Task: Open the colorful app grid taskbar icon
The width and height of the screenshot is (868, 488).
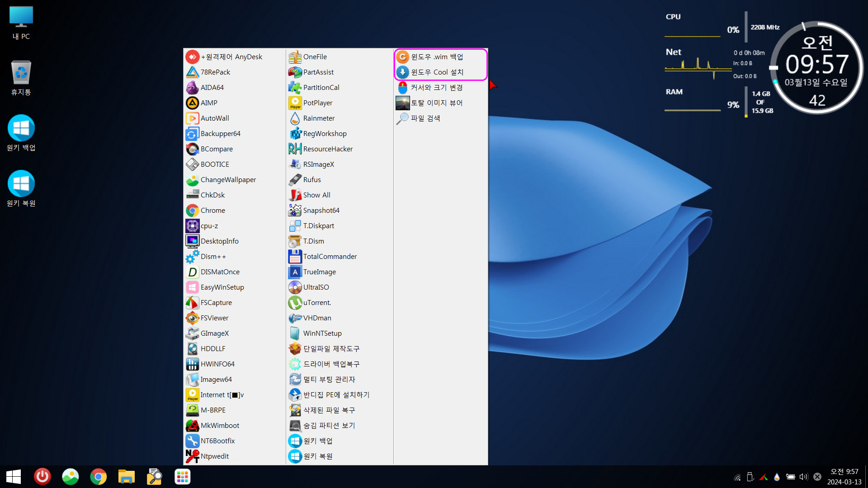Action: (x=183, y=477)
